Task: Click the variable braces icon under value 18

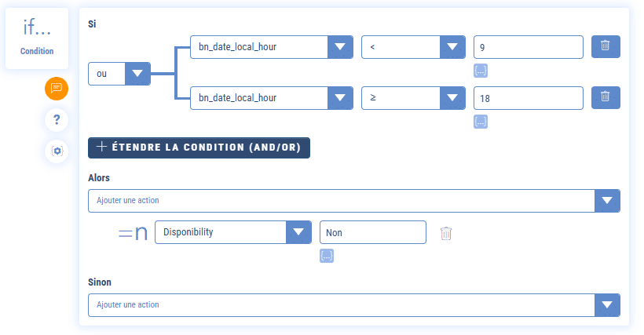Action: 481,122
